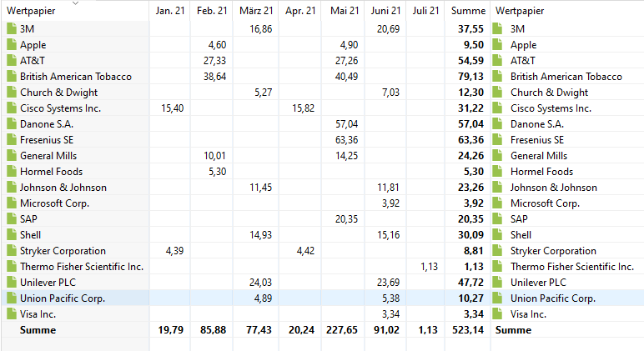Click the Hormel Foods value 5,30 in Feb. 21

217,172
